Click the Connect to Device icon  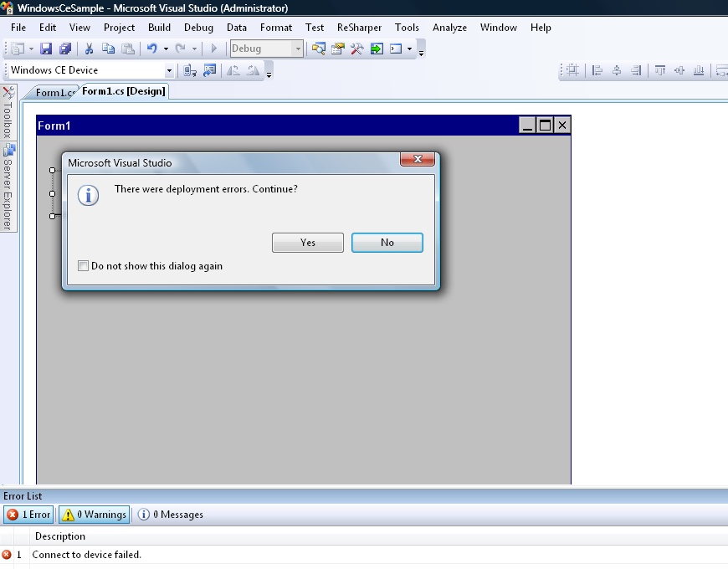tap(189, 70)
